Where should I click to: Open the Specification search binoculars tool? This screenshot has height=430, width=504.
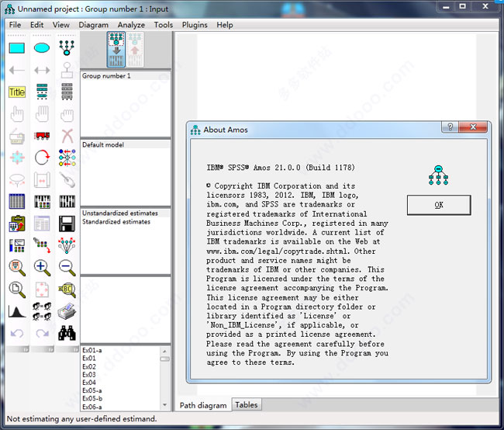(x=67, y=333)
